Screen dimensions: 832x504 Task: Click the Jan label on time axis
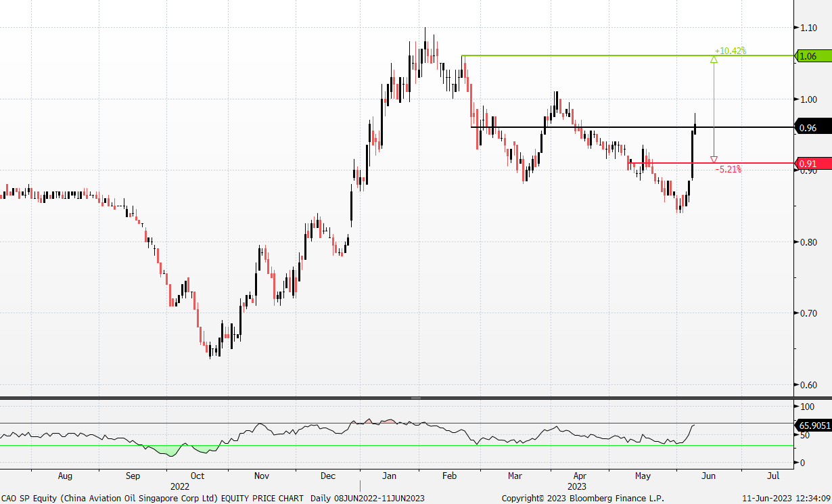390,476
